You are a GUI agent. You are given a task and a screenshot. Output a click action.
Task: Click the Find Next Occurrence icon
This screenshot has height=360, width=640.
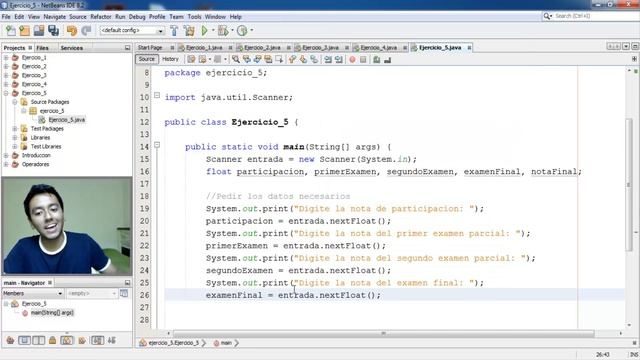coord(257,60)
